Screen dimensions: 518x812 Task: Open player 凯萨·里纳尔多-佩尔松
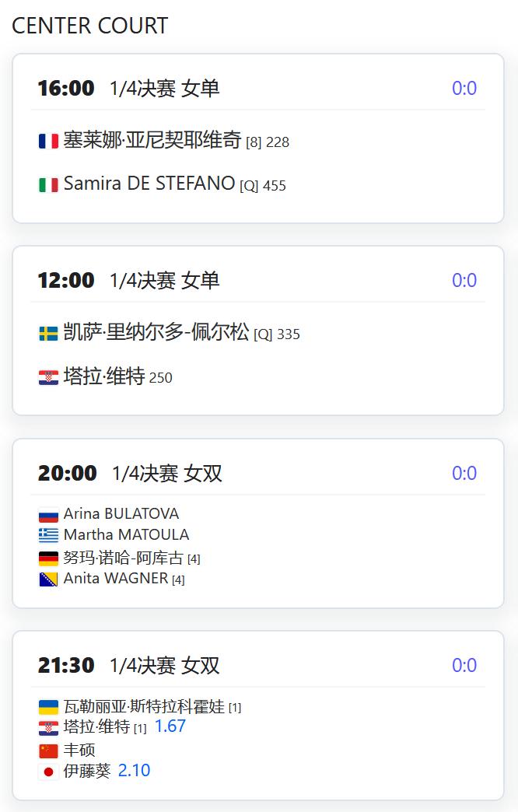pos(156,332)
